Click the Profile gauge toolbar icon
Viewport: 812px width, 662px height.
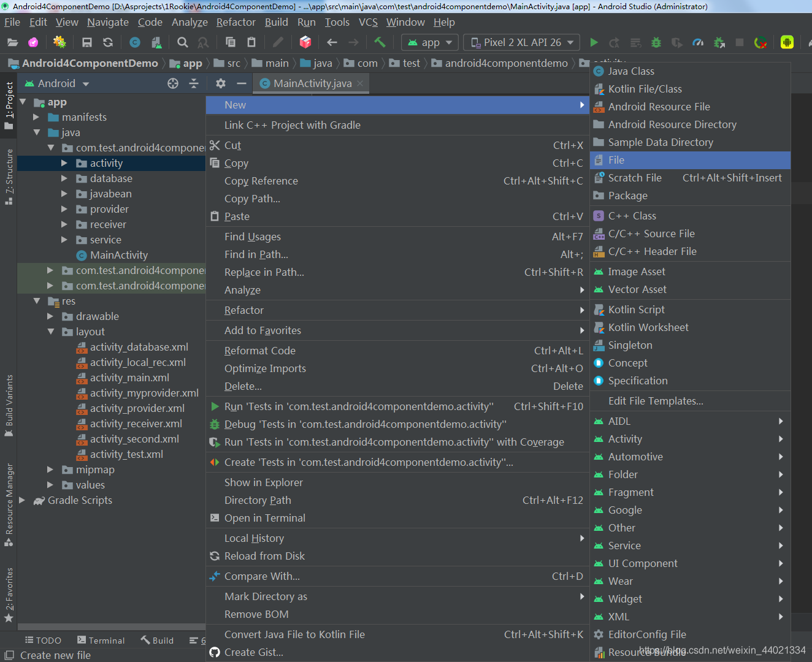pos(698,42)
